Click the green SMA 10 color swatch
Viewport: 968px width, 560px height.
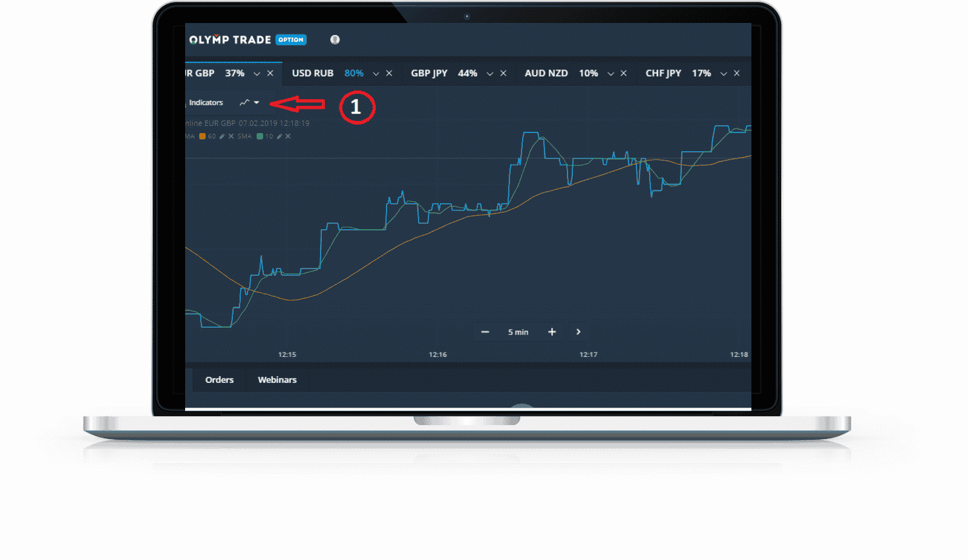260,137
